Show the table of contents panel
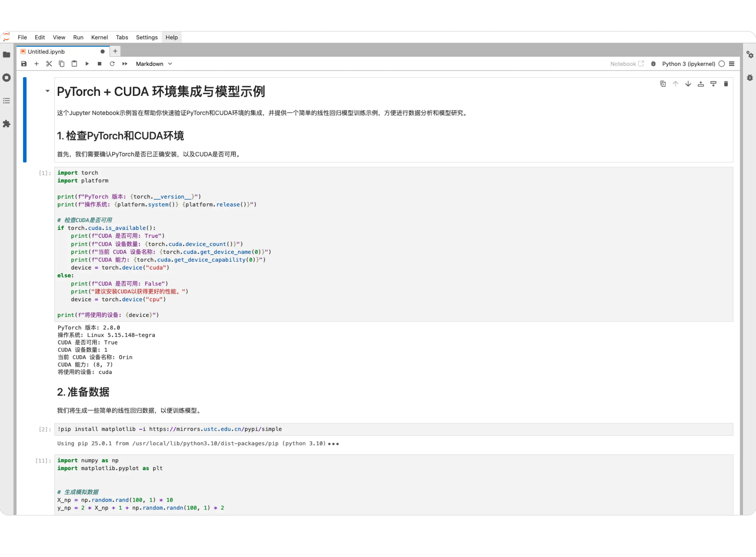 tap(7, 101)
